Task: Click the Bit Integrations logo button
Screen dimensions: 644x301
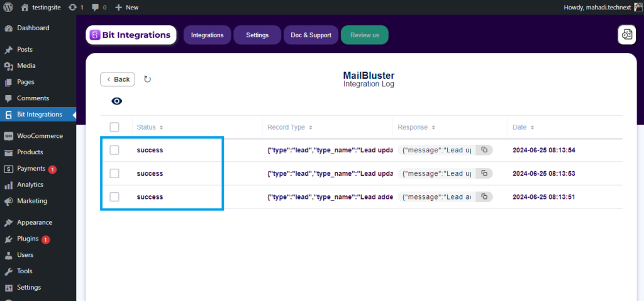Action: (131, 35)
